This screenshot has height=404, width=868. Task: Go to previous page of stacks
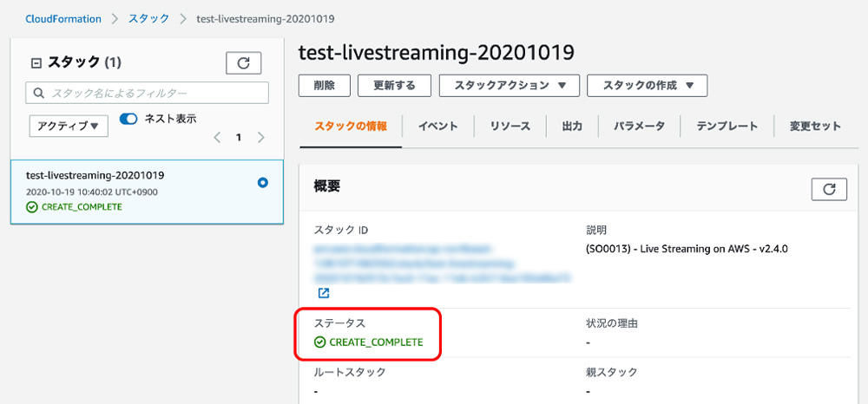coord(217,138)
